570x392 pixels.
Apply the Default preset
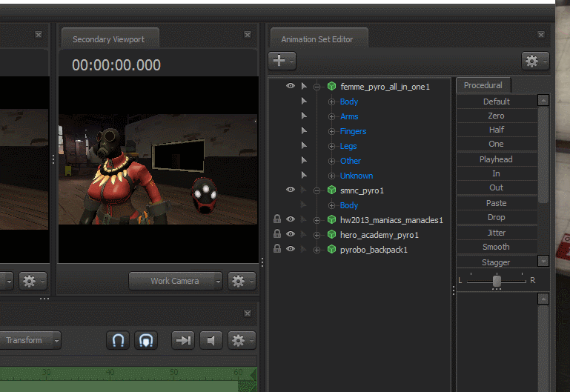[497, 102]
